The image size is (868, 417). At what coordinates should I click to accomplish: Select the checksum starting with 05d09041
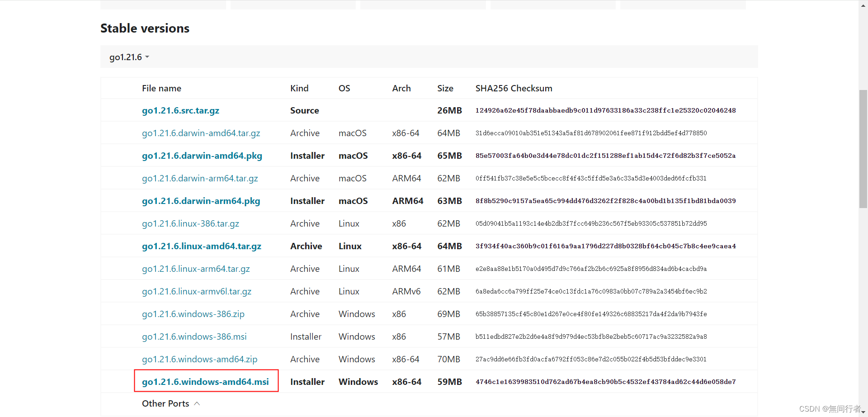[x=591, y=223]
